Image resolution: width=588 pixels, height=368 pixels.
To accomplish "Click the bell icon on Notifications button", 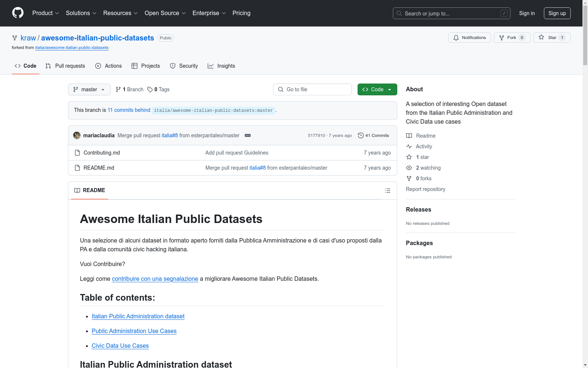I will pos(456,38).
